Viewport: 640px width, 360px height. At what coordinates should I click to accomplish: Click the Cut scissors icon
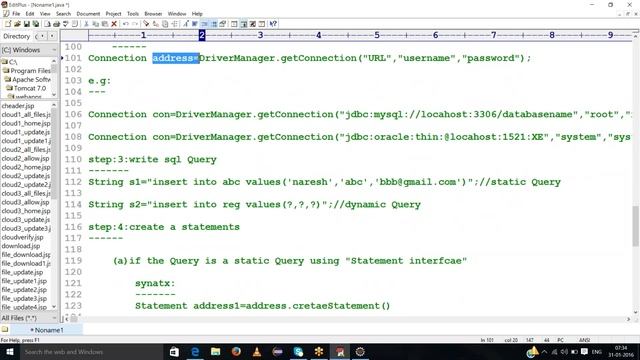coord(86,24)
